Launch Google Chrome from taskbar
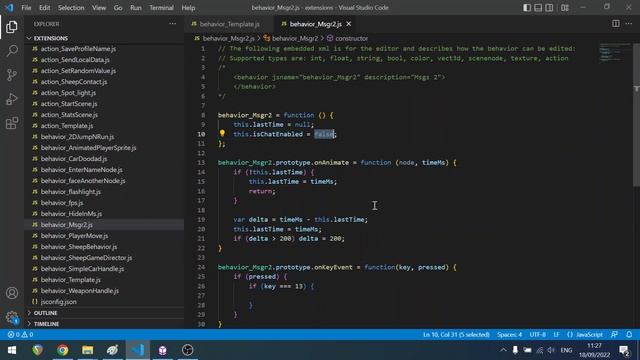The height and width of the screenshot is (360, 640). 62,350
